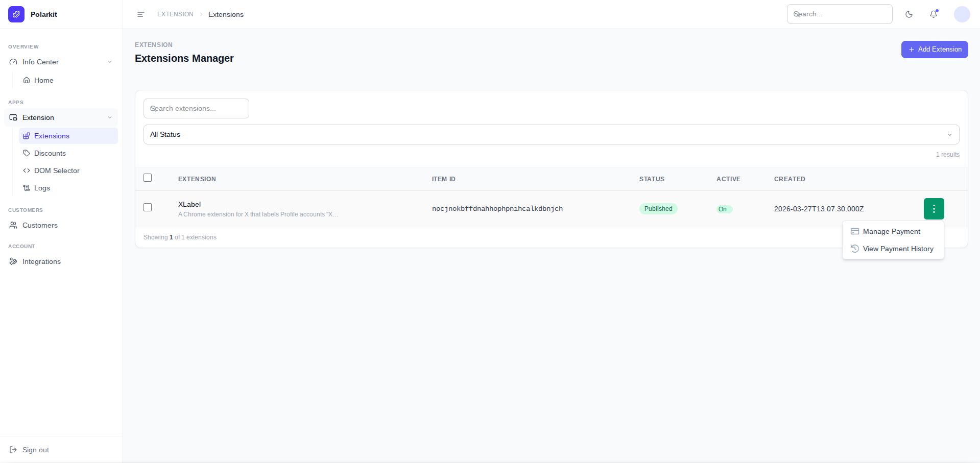The image size is (980, 463).
Task: Focus the top bar Search field
Action: click(x=839, y=14)
